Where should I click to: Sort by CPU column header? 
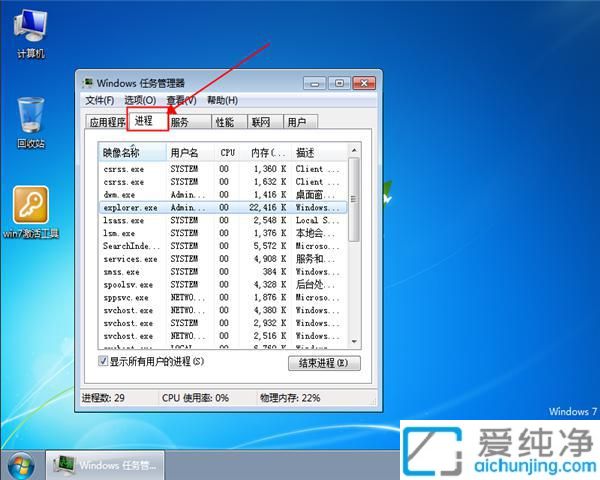[227, 153]
